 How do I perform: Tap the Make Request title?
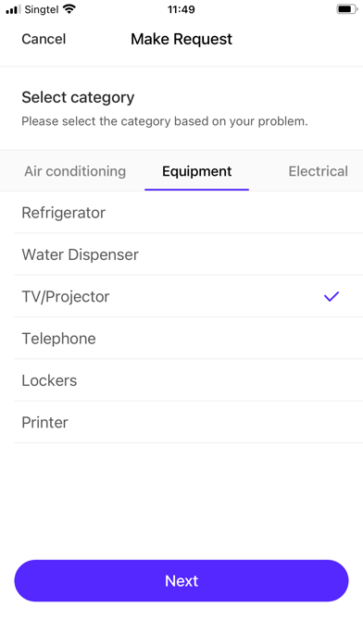[x=181, y=39]
